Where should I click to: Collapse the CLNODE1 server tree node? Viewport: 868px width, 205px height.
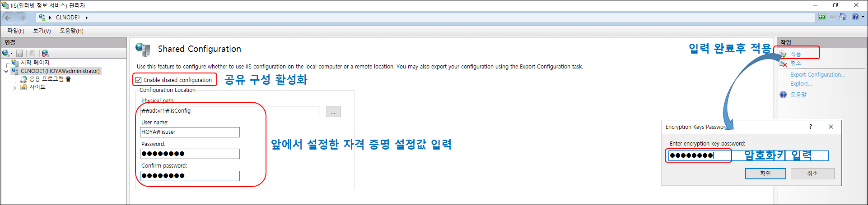click(x=6, y=71)
